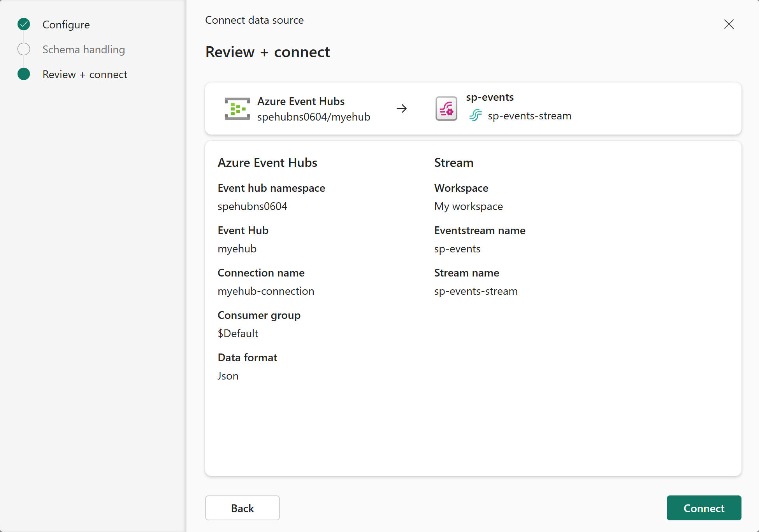This screenshot has height=532, width=759.
Task: Click the Back button
Action: coord(242,508)
